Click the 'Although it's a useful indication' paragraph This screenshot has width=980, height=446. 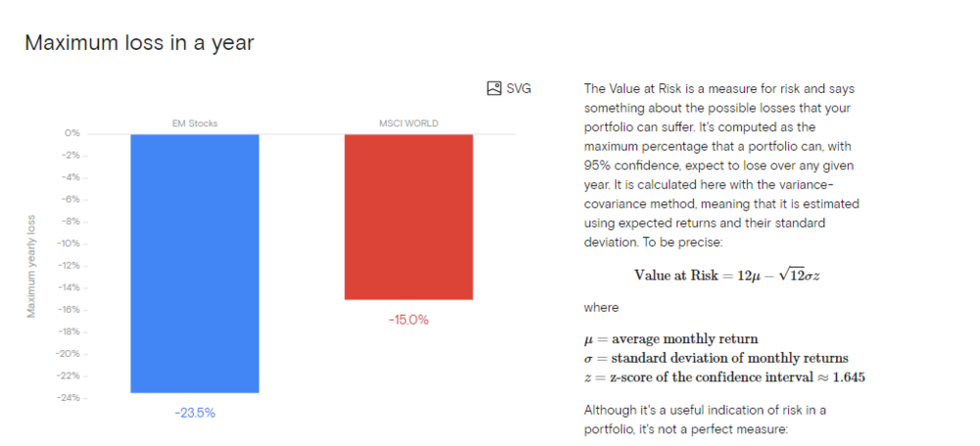pos(697,419)
